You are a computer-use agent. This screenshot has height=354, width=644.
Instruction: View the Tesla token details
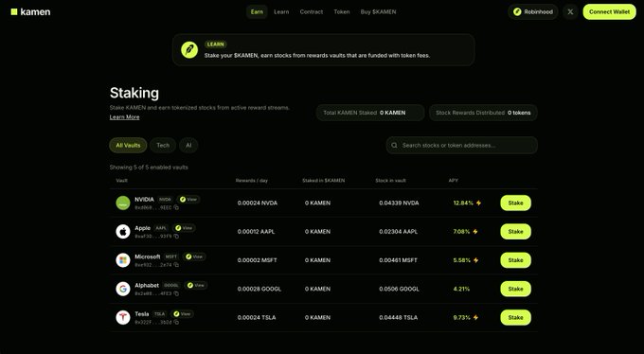click(182, 314)
